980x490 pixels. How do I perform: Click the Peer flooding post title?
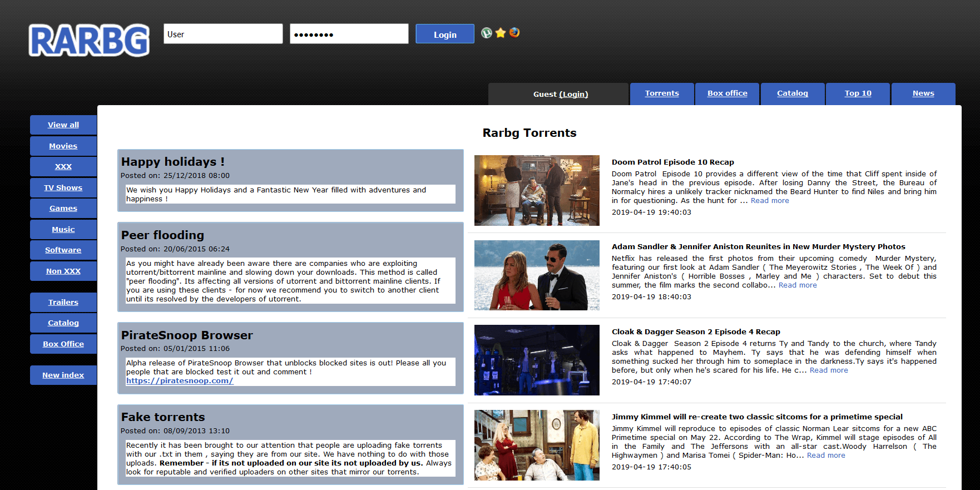click(162, 235)
